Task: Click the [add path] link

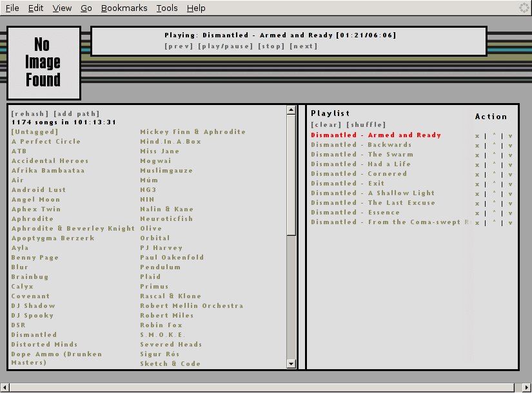Action: (76, 113)
